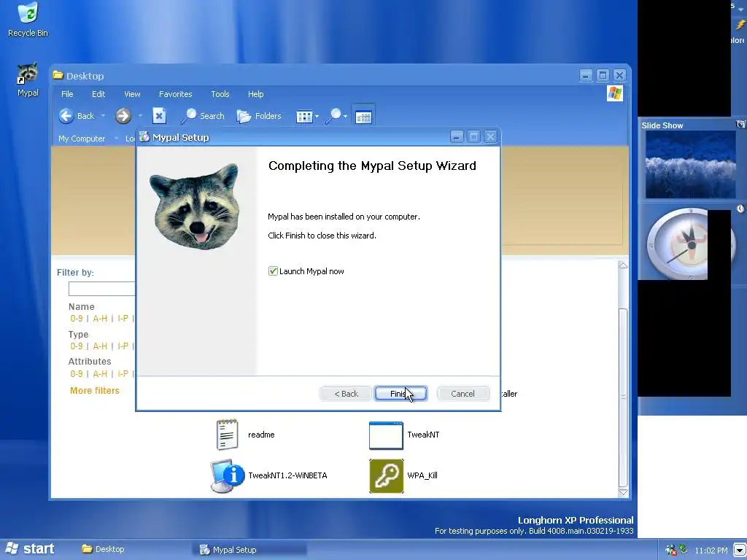Click the Slide Show tile header camera icon
The height and width of the screenshot is (560, 747).
(741, 124)
